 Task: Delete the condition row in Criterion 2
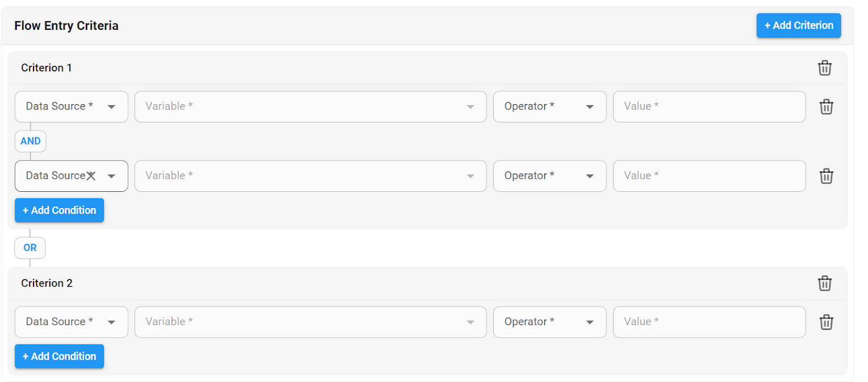tap(826, 322)
